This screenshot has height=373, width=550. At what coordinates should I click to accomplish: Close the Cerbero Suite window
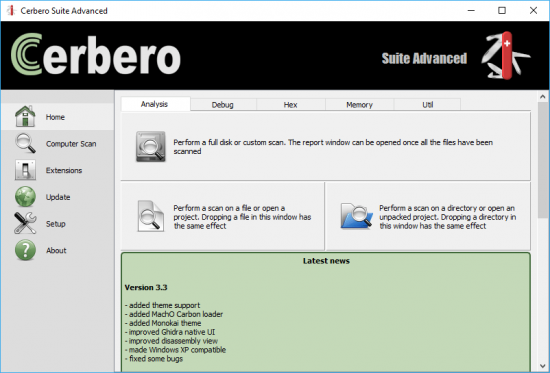pyautogui.click(x=533, y=11)
